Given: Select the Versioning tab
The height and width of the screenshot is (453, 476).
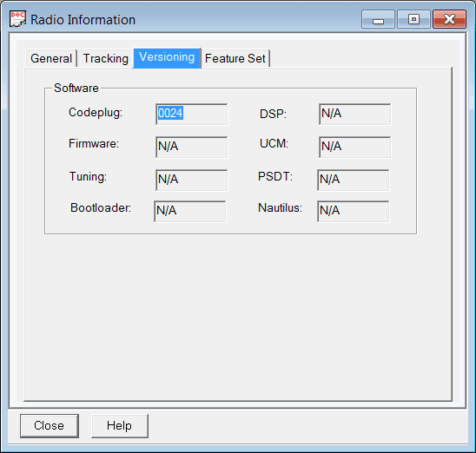Looking at the screenshot, I should (x=167, y=57).
